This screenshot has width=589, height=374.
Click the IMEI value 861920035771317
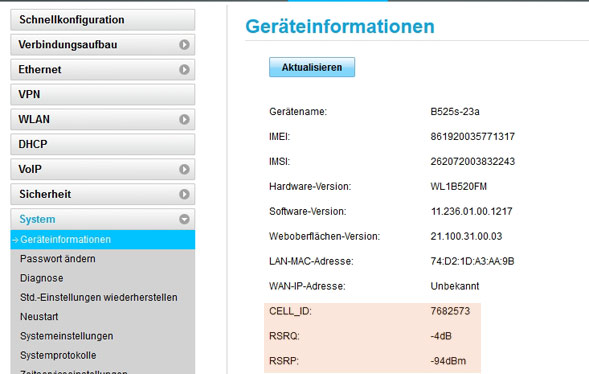pos(473,137)
